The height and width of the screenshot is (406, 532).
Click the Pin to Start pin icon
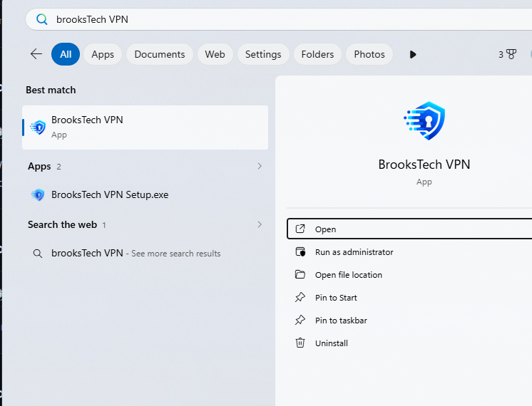300,297
